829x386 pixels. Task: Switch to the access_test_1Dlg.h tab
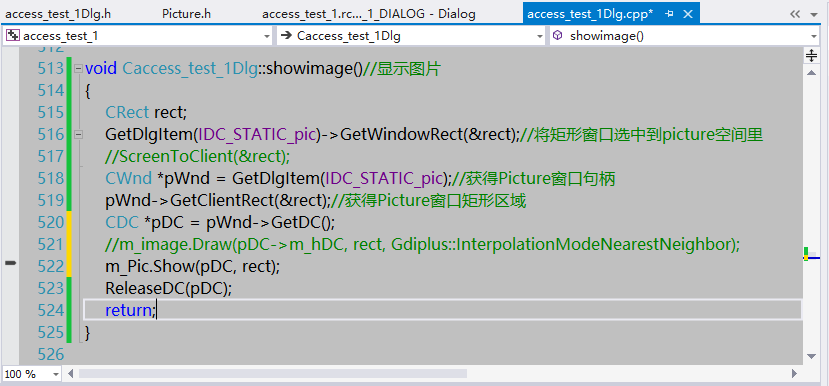point(58,14)
